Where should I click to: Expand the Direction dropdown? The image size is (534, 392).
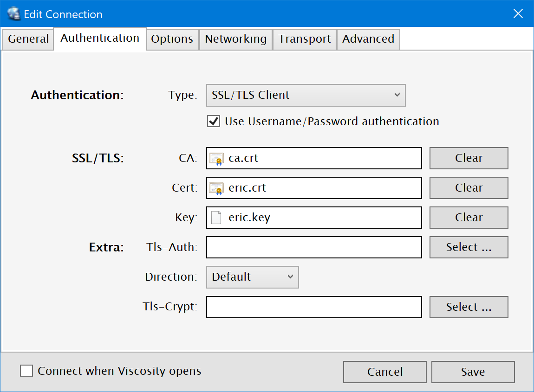tap(252, 277)
